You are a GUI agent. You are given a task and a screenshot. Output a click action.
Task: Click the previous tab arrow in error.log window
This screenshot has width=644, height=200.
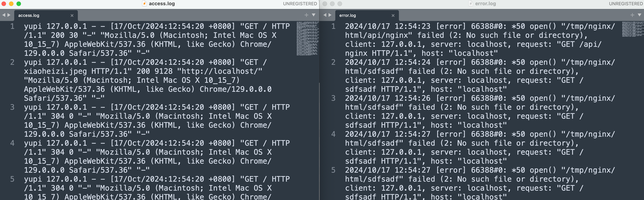(325, 15)
